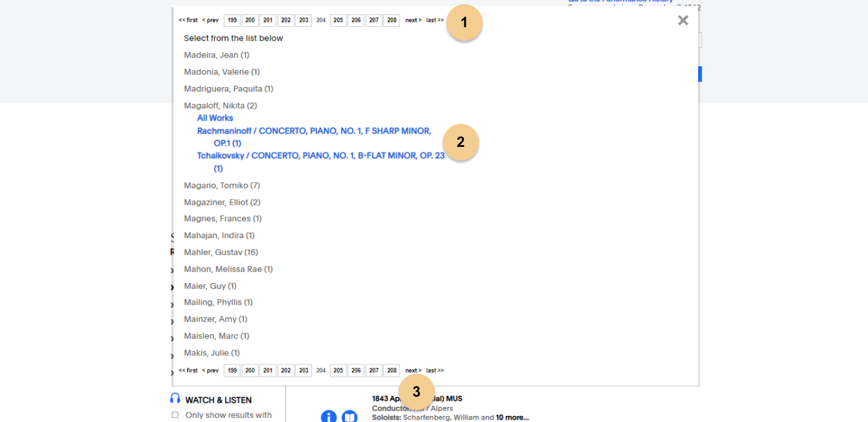
Task: Select Mahon, Melissa Rae (1) from list
Action: pos(228,269)
